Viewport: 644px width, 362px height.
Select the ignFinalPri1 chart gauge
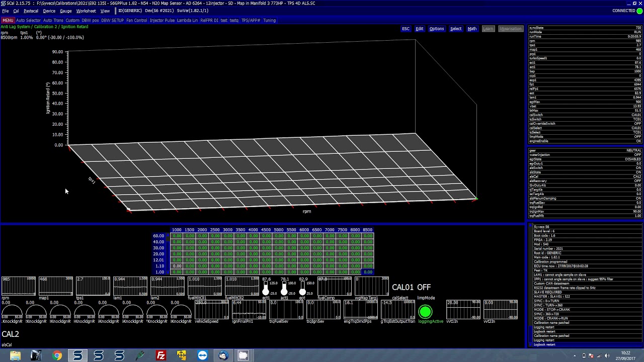pos(249,309)
